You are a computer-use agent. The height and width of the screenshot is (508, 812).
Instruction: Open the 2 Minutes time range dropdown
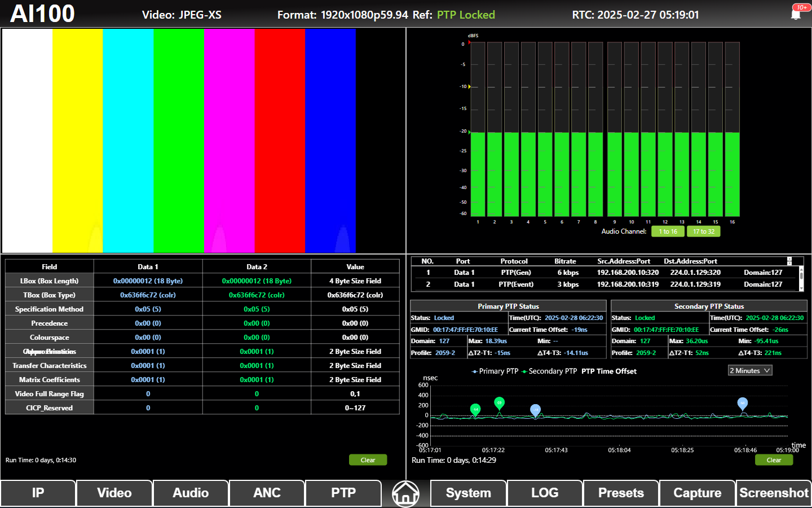point(749,371)
